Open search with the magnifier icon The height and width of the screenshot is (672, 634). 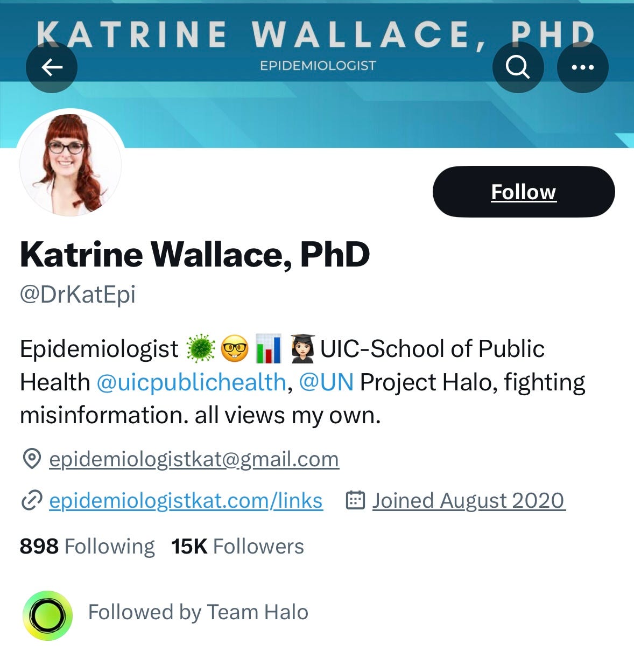coord(518,67)
